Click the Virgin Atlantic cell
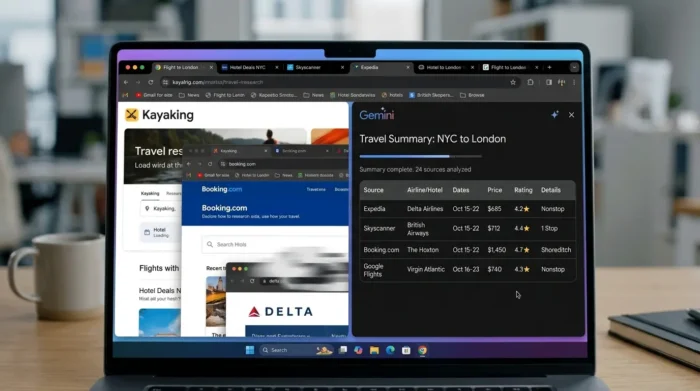 click(426, 270)
